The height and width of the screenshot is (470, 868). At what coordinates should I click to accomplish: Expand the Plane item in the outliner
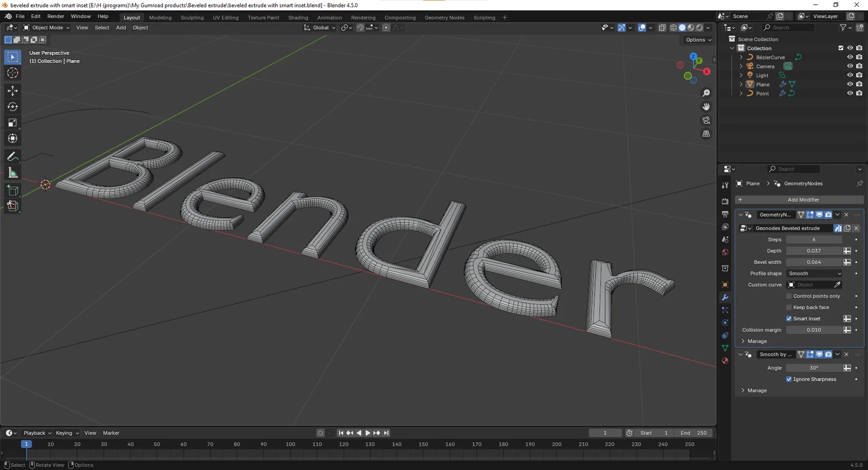[x=741, y=84]
